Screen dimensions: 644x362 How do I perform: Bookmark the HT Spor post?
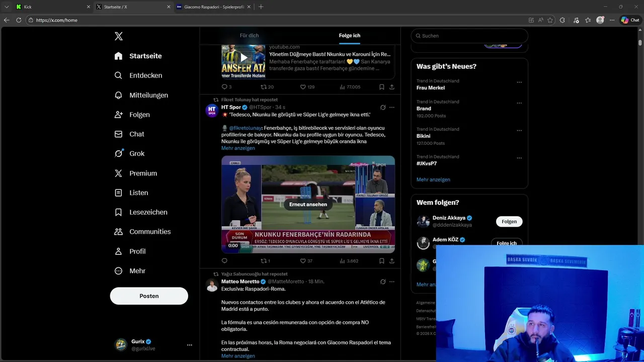click(x=382, y=261)
